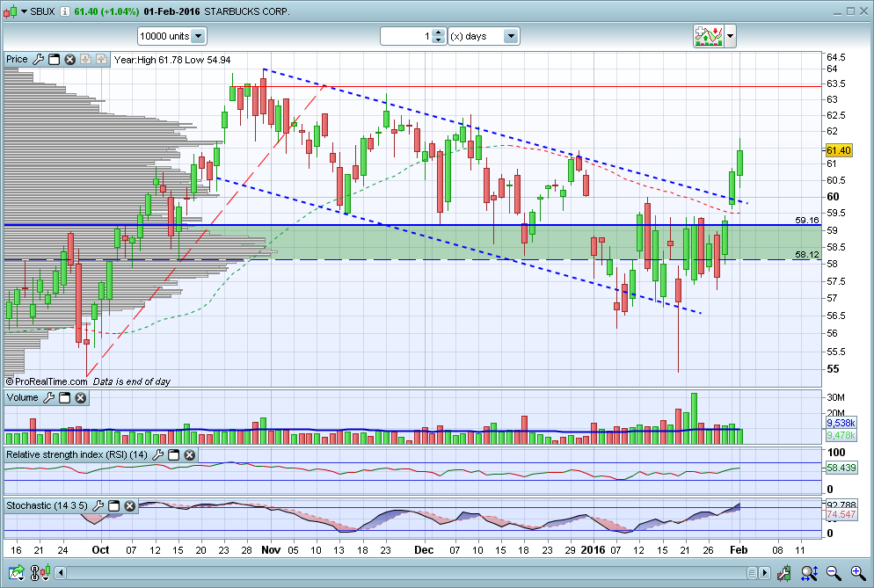Move the Price panel down arrow icon

[85, 59]
